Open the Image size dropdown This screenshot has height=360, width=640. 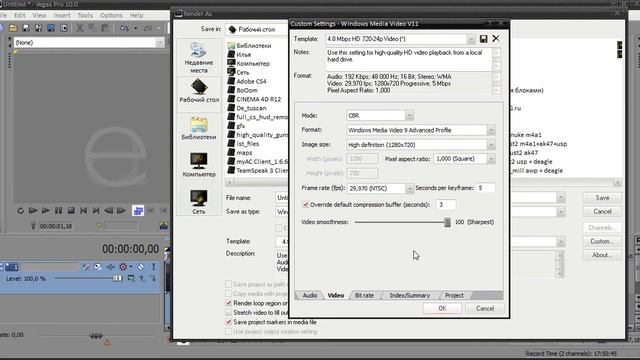[x=491, y=145]
